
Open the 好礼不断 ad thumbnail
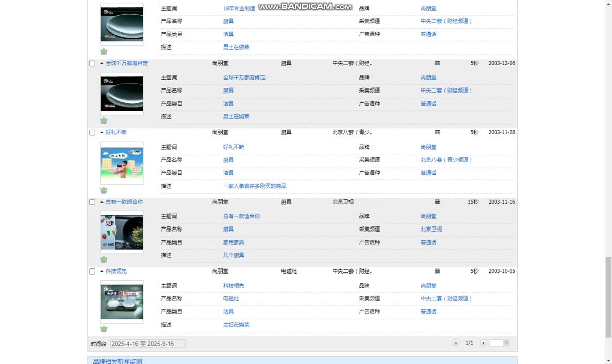click(x=121, y=163)
